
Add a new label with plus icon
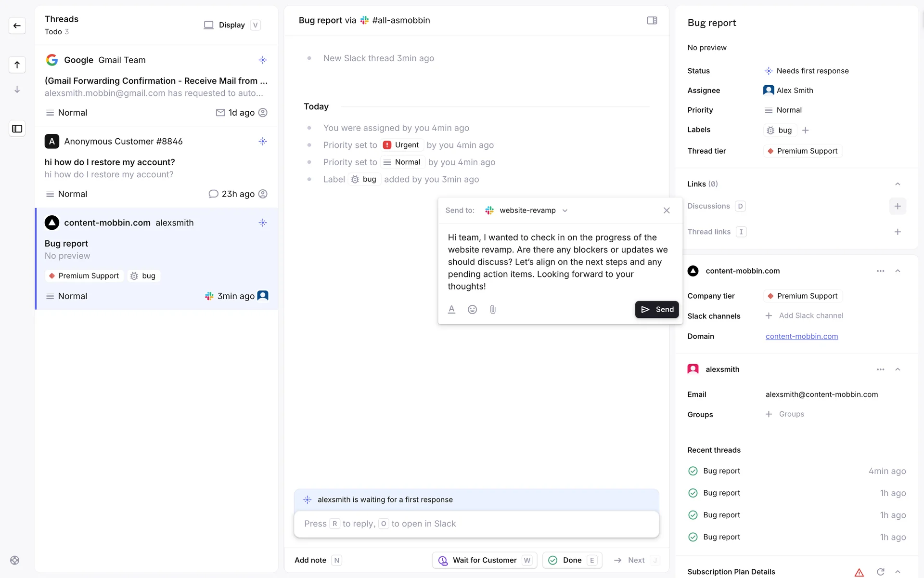coord(806,130)
